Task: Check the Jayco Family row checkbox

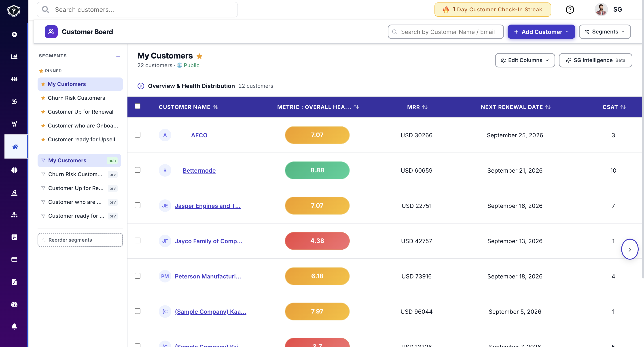Action: 138,240
